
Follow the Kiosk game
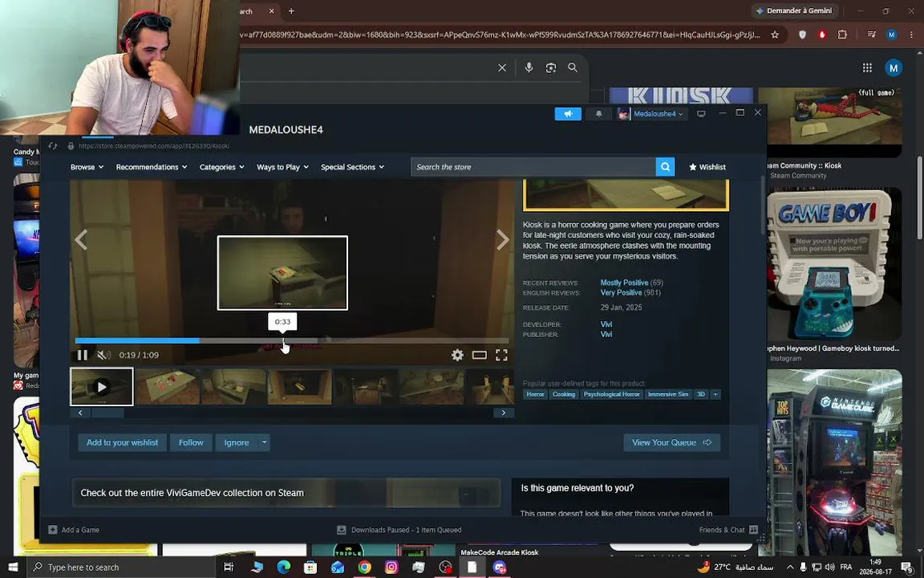pyautogui.click(x=191, y=442)
